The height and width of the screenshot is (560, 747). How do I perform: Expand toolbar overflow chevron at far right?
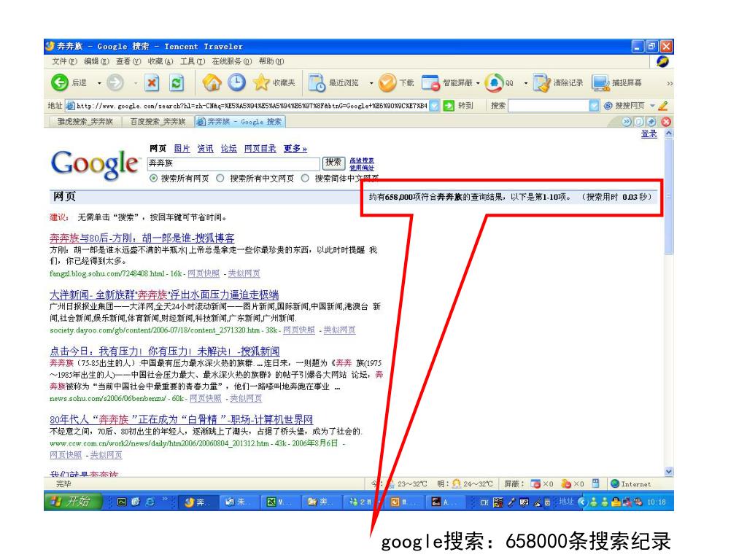point(670,83)
